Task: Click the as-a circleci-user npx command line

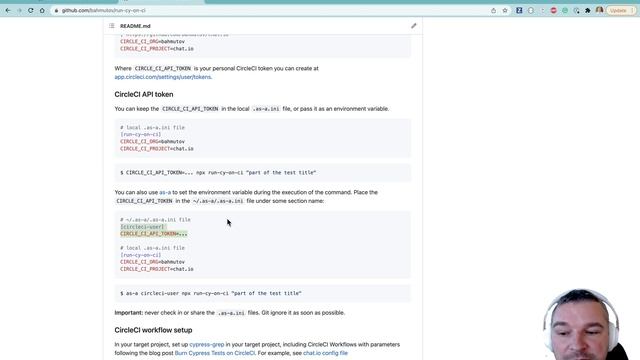Action: (211, 293)
